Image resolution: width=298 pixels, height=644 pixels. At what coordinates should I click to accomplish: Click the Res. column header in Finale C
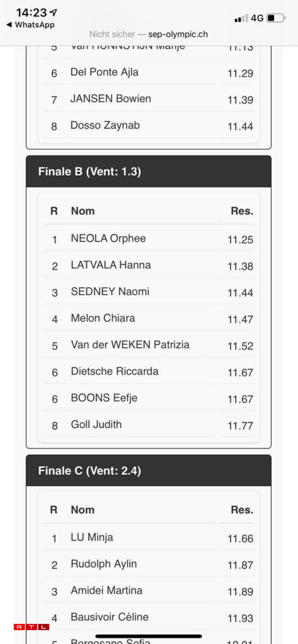point(242,510)
